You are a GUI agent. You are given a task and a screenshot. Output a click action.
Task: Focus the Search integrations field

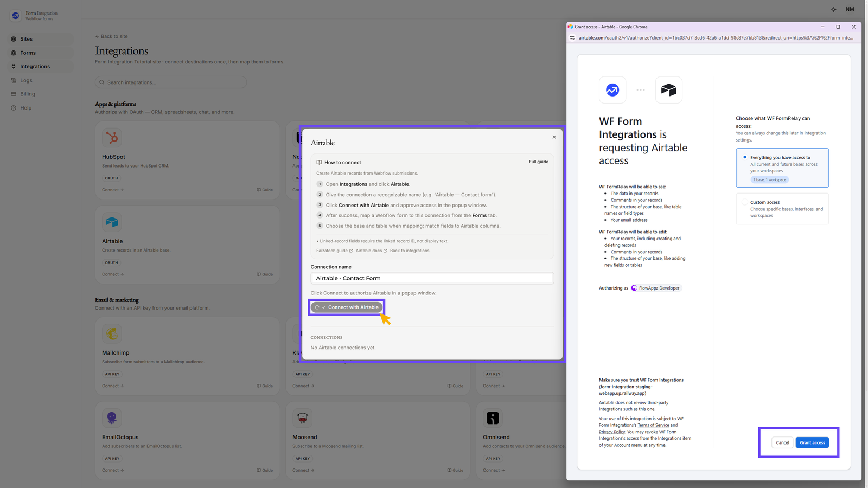point(171,82)
